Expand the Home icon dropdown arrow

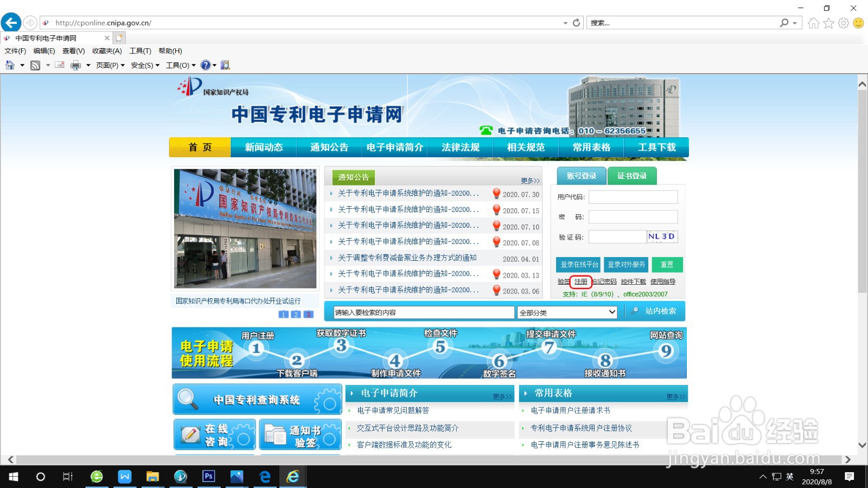[22, 65]
